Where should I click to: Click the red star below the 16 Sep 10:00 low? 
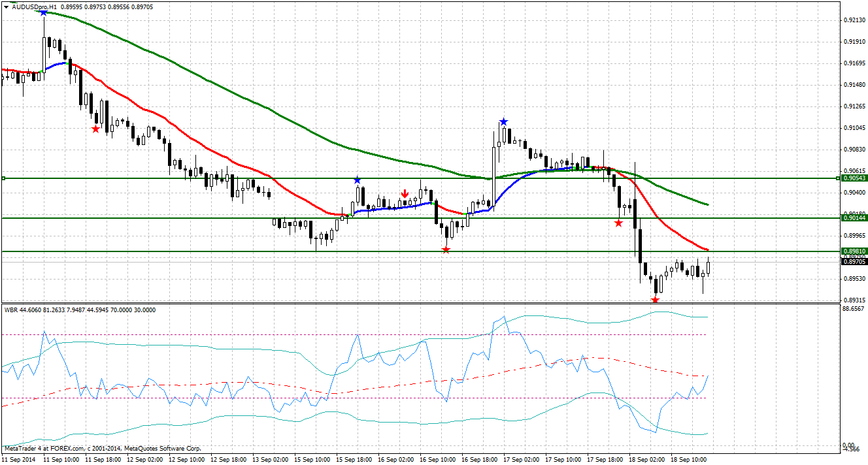(x=446, y=249)
